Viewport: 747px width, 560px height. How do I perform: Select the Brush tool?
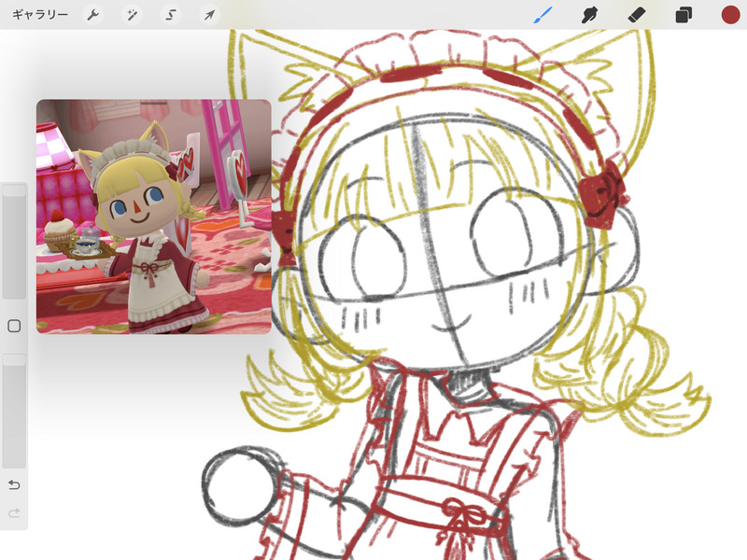[x=543, y=15]
